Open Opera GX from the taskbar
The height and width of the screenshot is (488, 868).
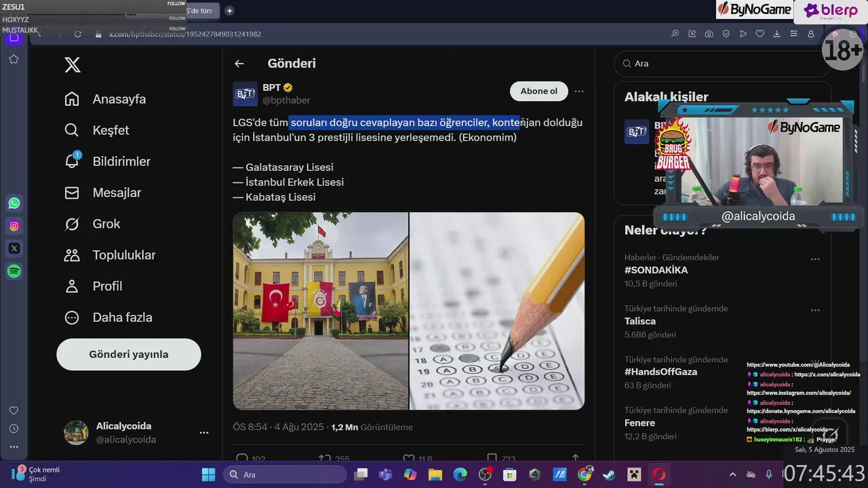coord(658,474)
